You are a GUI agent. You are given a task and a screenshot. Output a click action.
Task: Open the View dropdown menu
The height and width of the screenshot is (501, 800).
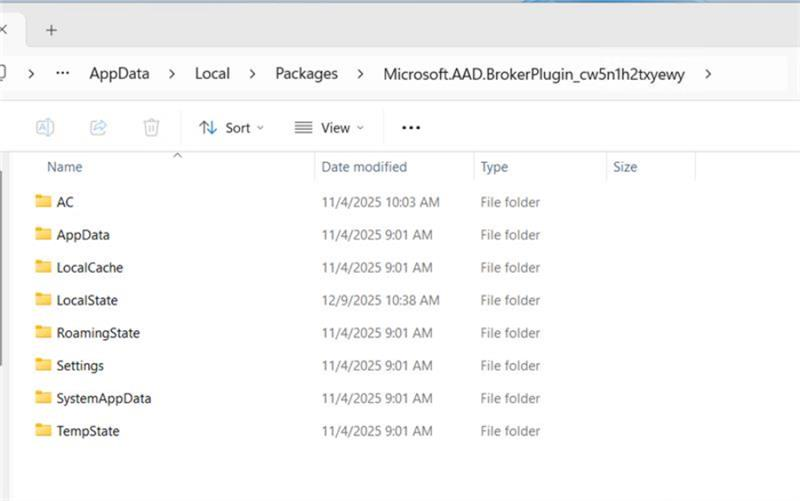329,128
